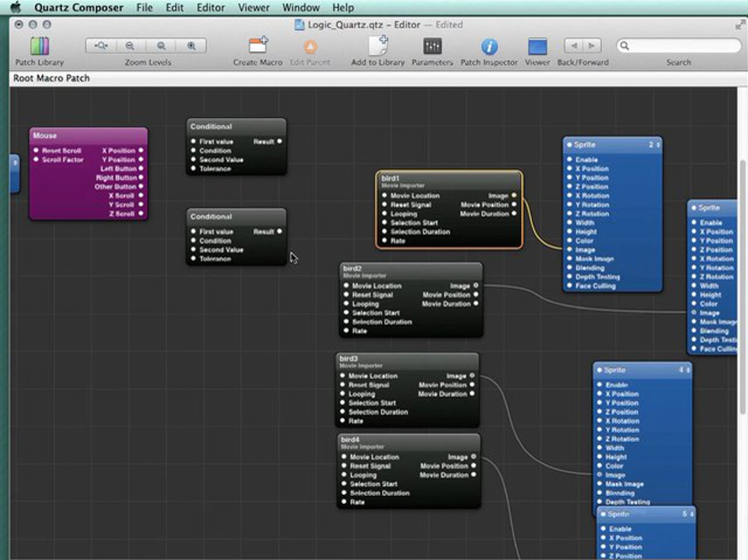Viewport: 748px width, 560px height.
Task: Click "Mask Image" on Sprite 4
Action: point(625,484)
